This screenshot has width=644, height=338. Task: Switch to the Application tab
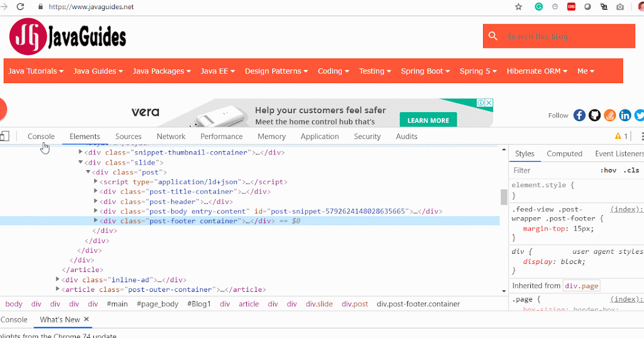pos(320,136)
